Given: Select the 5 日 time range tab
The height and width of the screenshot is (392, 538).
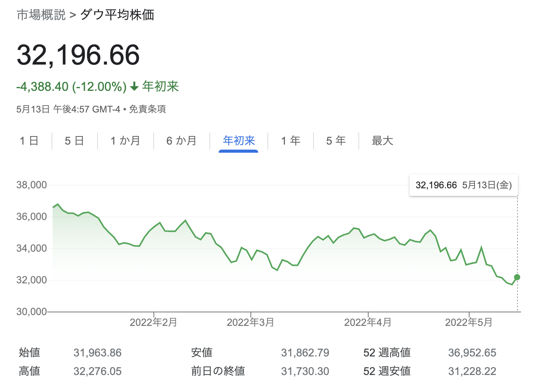Looking at the screenshot, I should pyautogui.click(x=74, y=141).
